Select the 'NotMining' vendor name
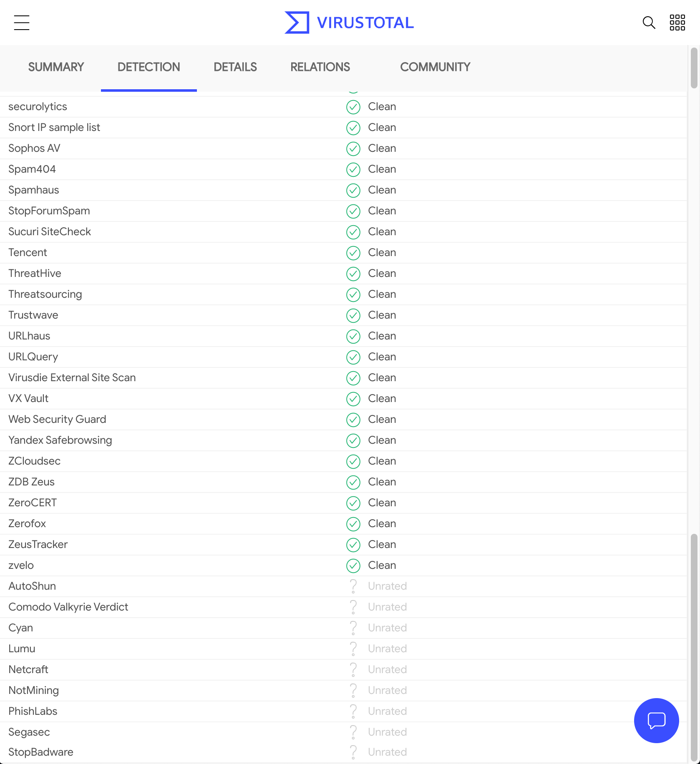Image resolution: width=700 pixels, height=764 pixels. [x=33, y=690]
